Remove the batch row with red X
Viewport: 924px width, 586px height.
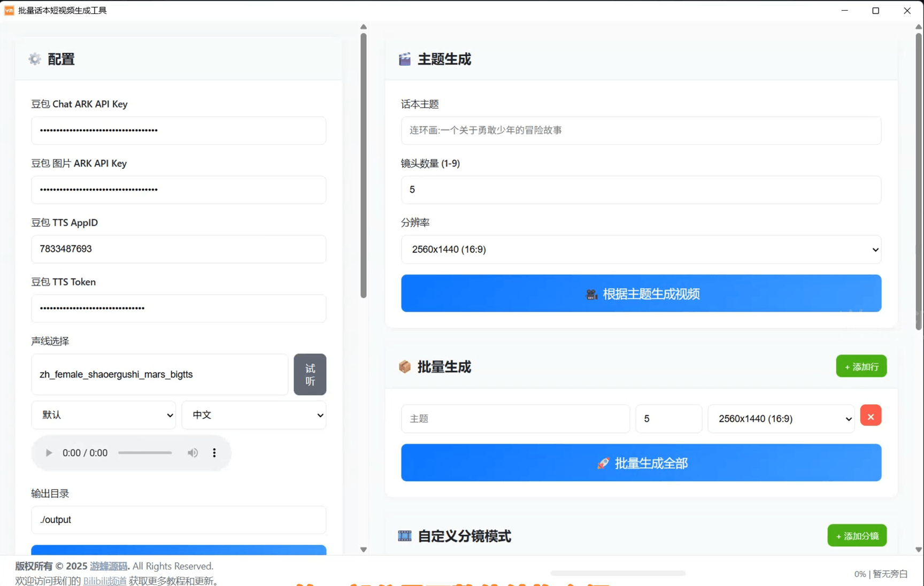871,416
